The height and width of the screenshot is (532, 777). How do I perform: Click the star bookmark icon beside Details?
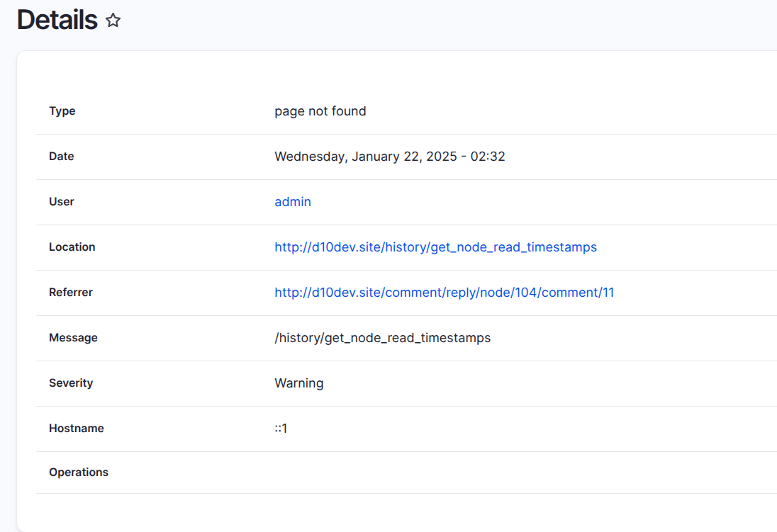pyautogui.click(x=113, y=21)
